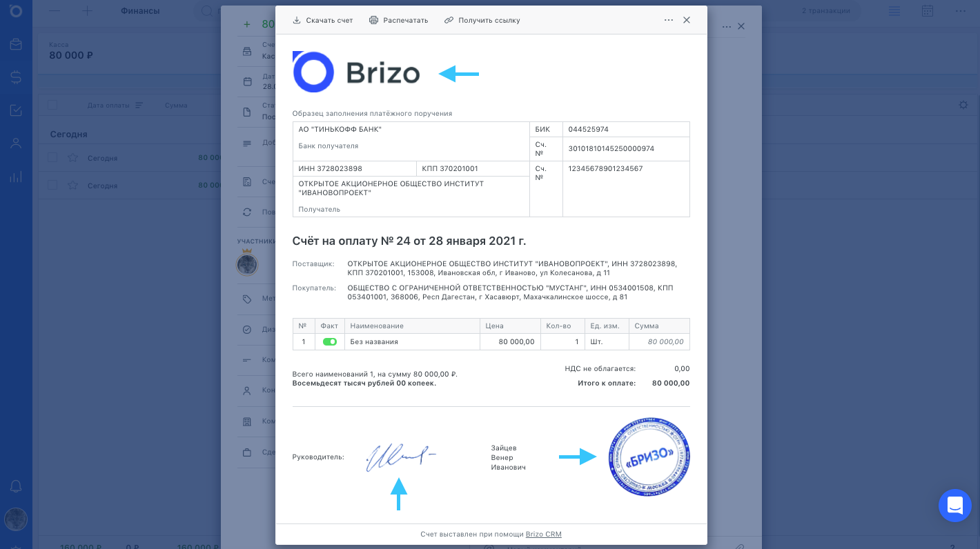Click the circled checkmark icon in transaction panel
Screen dimensions: 980x549
tap(247, 330)
